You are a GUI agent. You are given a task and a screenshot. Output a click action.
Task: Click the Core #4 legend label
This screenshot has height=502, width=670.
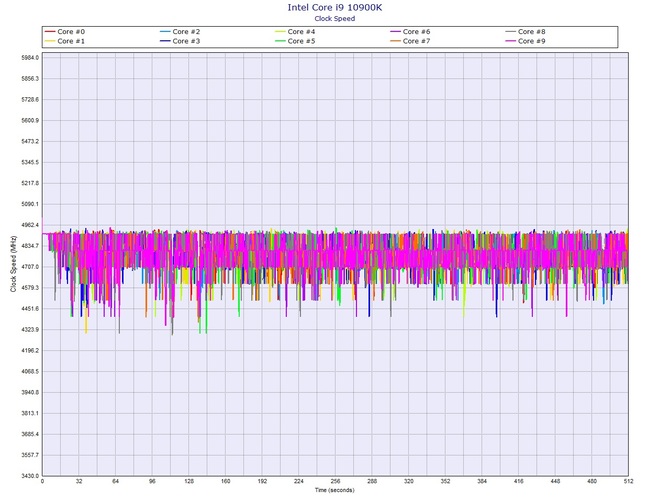tap(301, 32)
